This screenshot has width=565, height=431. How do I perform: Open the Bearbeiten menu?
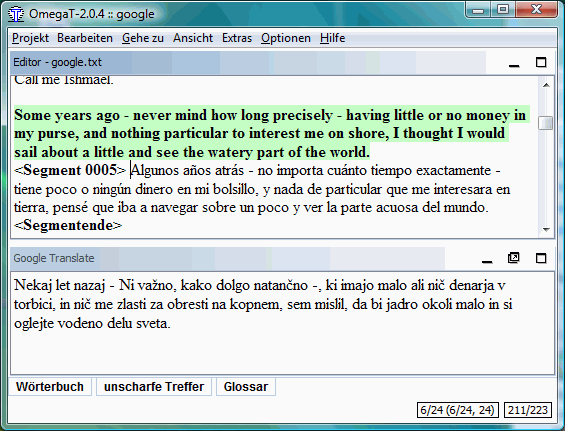point(85,38)
